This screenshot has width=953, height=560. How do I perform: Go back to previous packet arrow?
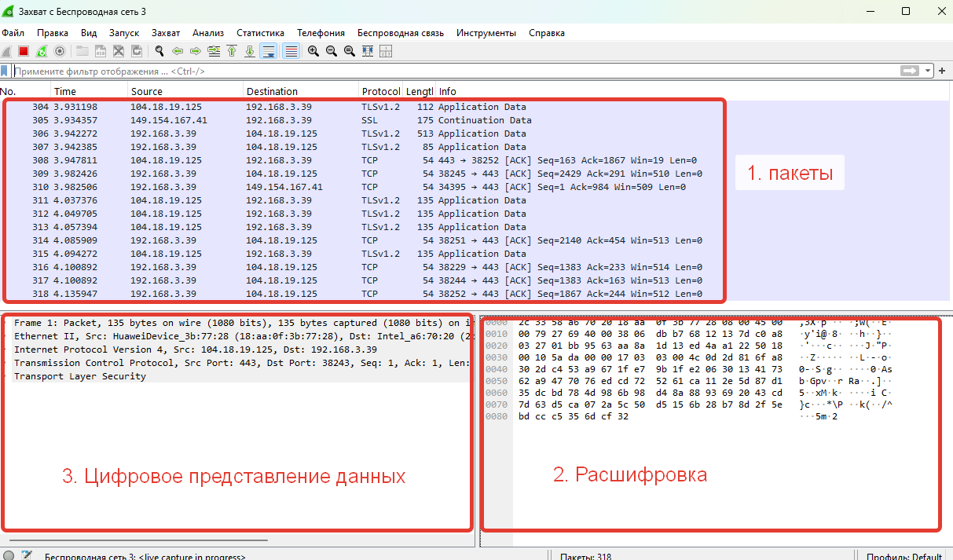178,51
